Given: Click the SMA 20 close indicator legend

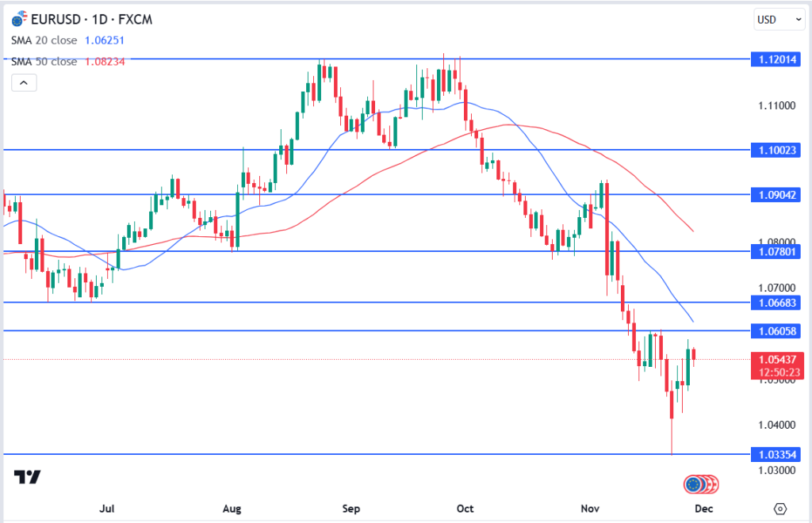Looking at the screenshot, I should tap(44, 40).
